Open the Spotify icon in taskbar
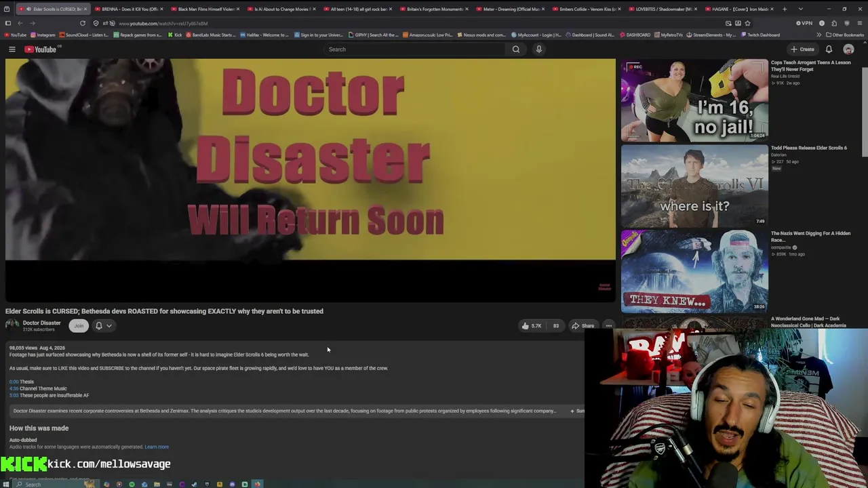Viewport: 868px width, 488px height. click(132, 484)
